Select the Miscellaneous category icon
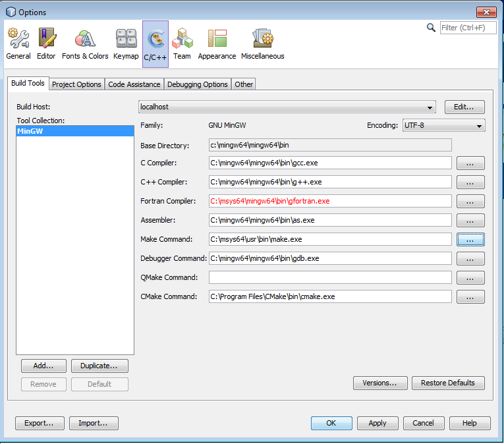The width and height of the screenshot is (504, 444). point(262,44)
